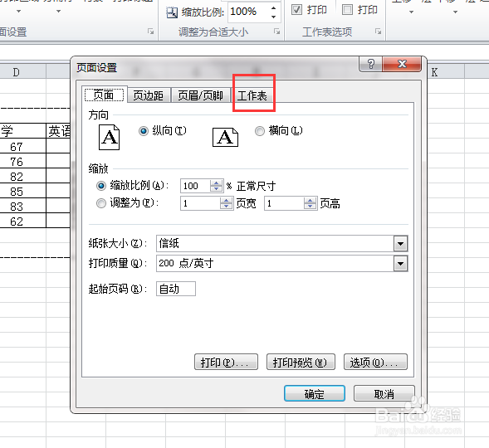Click the ribbon 缩放比例 100% box
Image resolution: width=489 pixels, height=448 pixels.
click(x=248, y=12)
